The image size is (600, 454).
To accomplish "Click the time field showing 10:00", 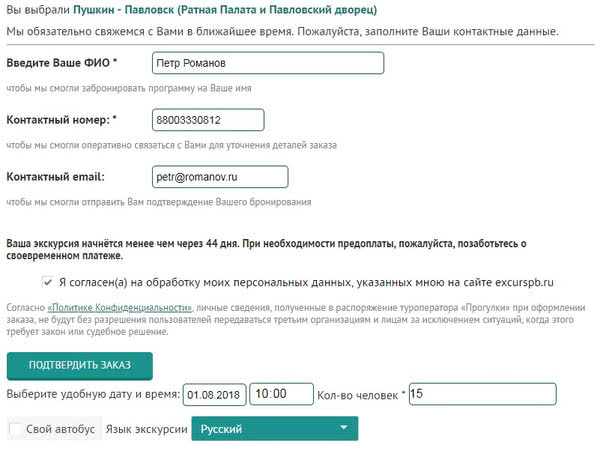I will point(280,394).
